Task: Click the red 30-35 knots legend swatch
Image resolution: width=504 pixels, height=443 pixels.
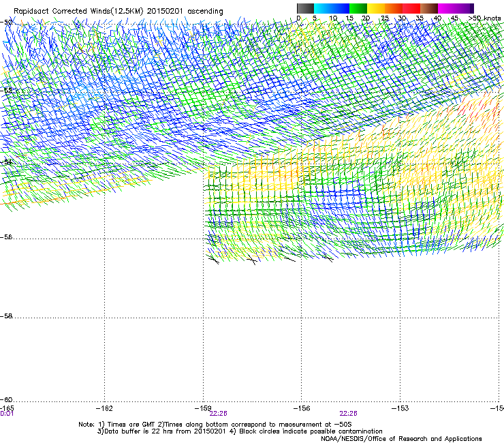Action: click(x=411, y=8)
